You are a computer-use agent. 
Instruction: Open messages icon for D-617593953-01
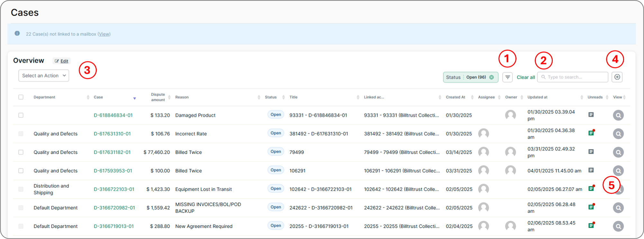591,170
